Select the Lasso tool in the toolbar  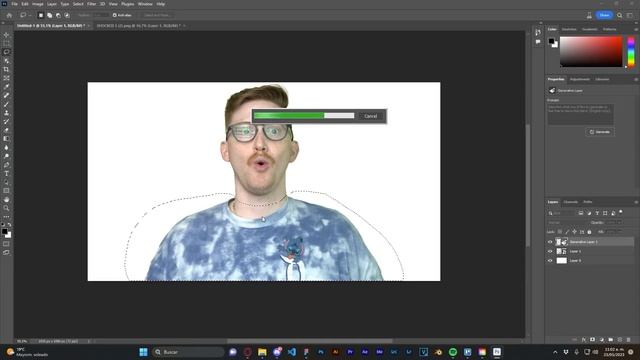(6, 52)
